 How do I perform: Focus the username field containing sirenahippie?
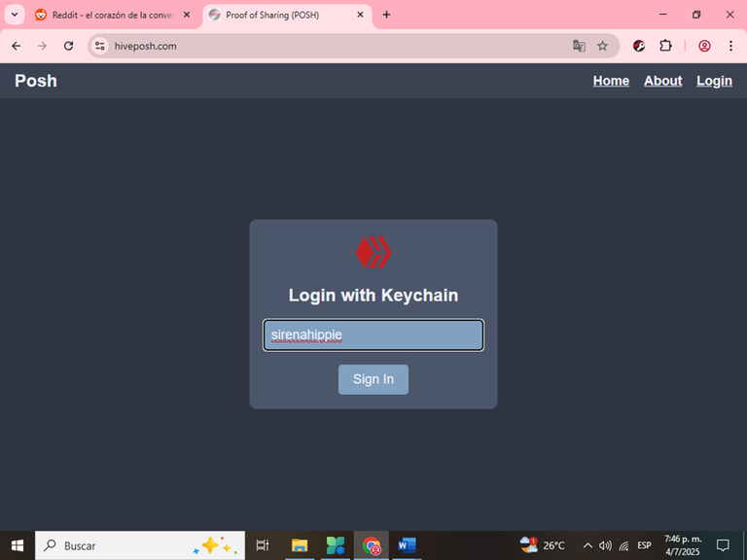pos(373,334)
